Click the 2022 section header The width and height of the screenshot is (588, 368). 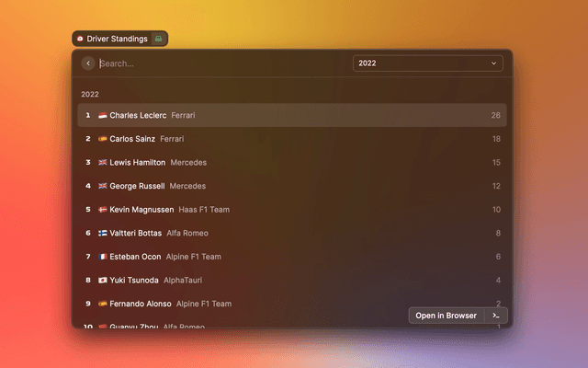tap(90, 94)
